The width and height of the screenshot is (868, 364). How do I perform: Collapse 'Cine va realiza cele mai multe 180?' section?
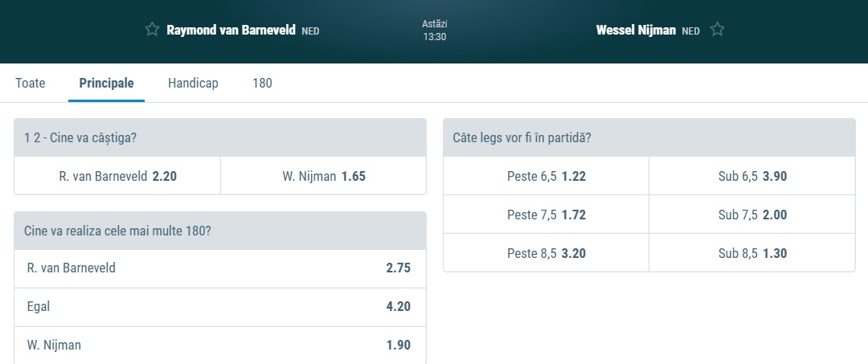coord(219,231)
